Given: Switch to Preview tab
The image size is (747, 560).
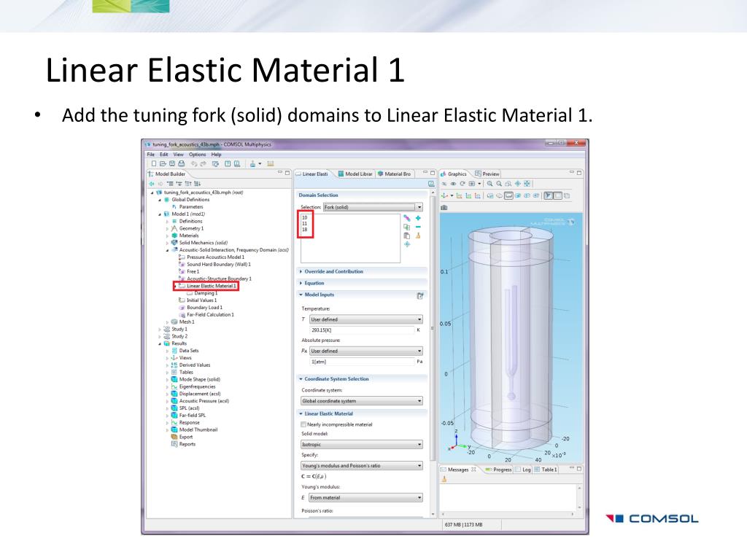Looking at the screenshot, I should 487,174.
